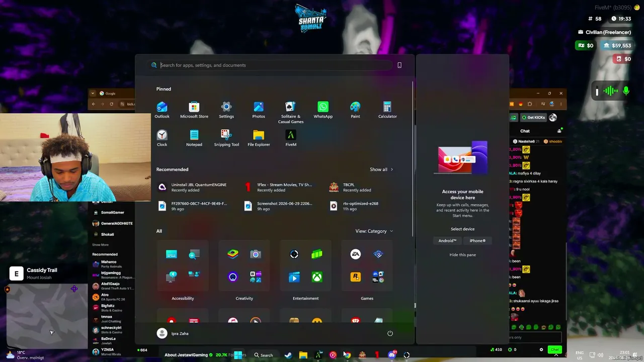Open the pinned Settings app

[x=226, y=110]
